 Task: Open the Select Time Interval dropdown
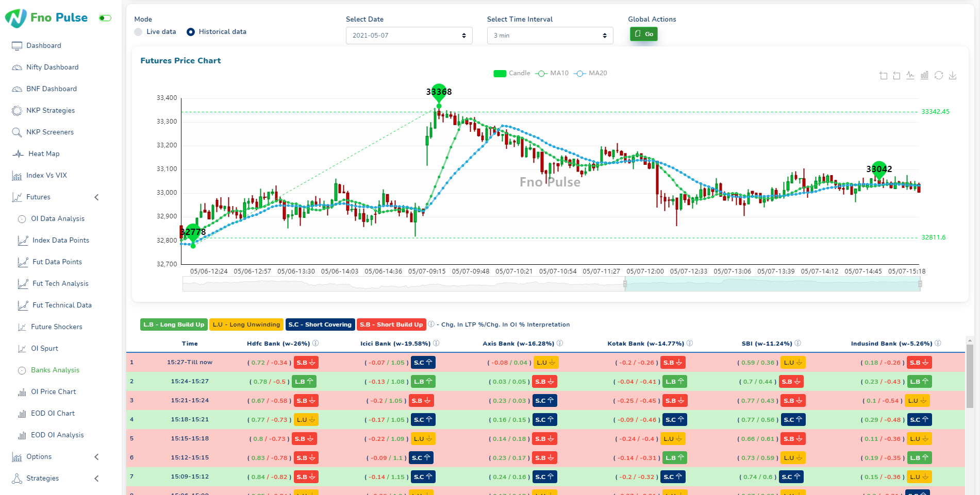click(x=550, y=36)
